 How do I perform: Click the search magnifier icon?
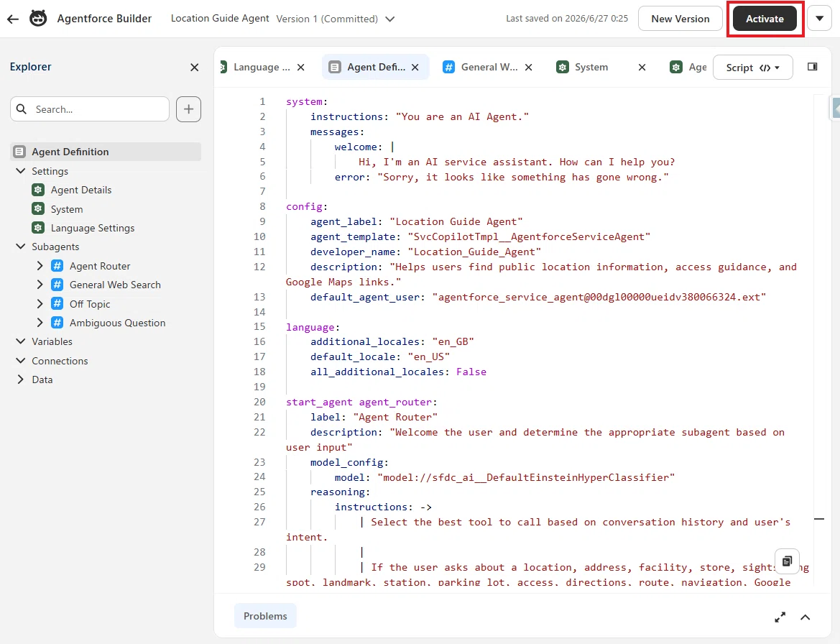22,109
